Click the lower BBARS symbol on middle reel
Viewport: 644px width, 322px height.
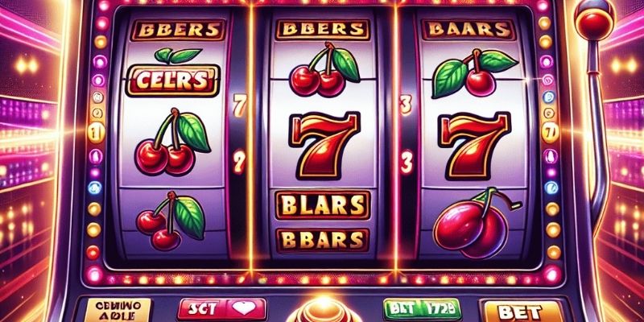click(323, 240)
